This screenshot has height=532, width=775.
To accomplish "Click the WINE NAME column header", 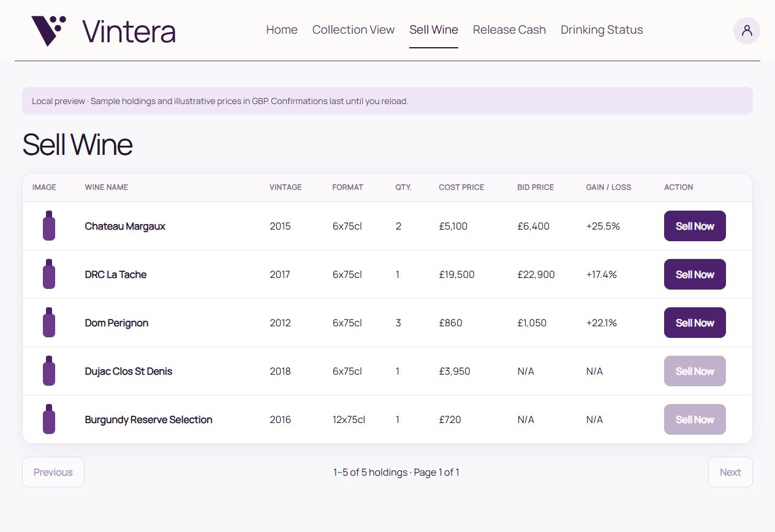I will tap(107, 187).
